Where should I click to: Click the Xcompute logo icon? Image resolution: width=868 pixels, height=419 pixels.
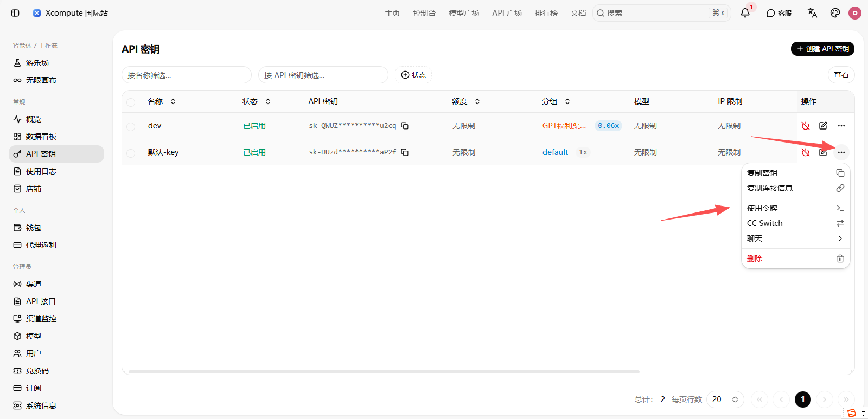(x=37, y=13)
